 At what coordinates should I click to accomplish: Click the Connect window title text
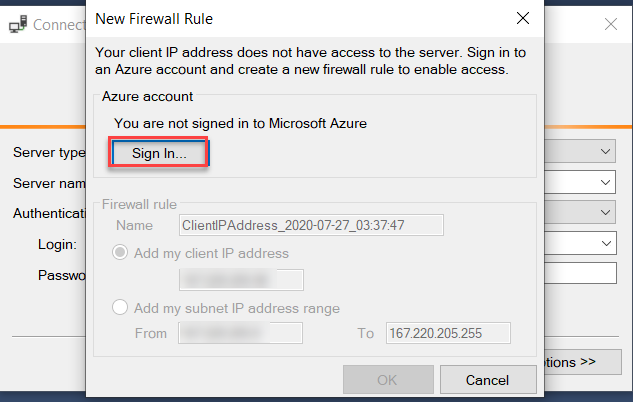58,24
